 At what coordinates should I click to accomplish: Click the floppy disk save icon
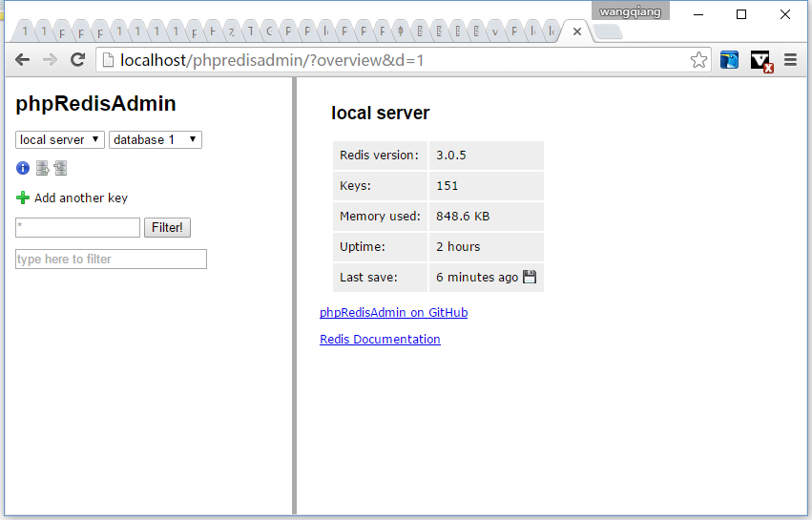530,278
